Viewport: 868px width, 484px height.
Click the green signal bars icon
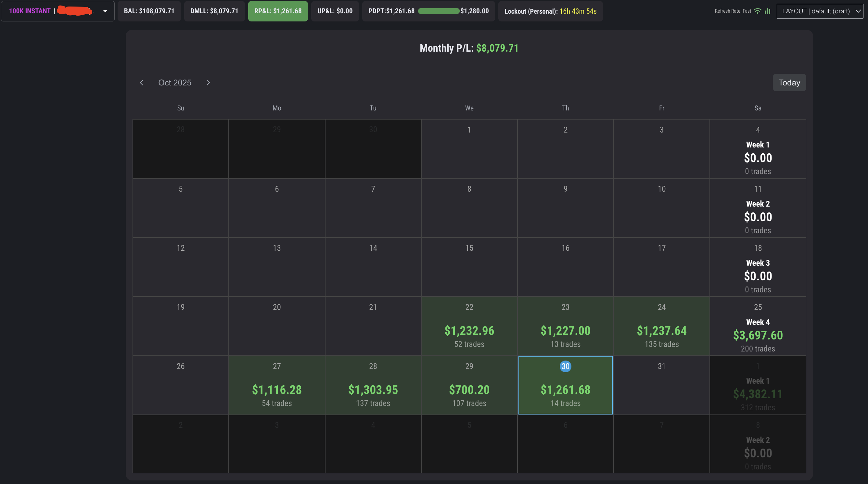(x=767, y=11)
